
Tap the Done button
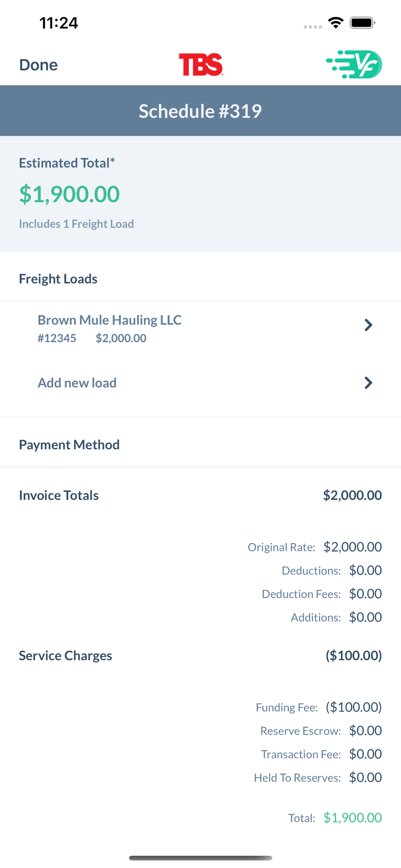click(38, 65)
